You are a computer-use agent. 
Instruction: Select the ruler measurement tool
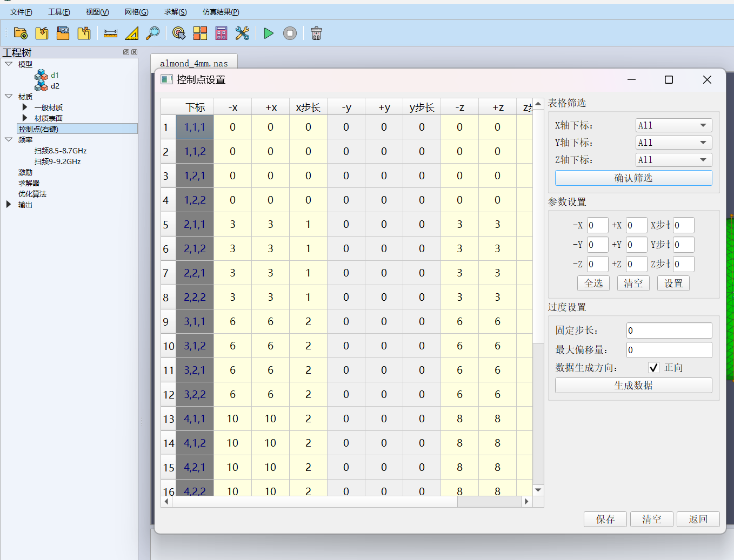point(110,33)
